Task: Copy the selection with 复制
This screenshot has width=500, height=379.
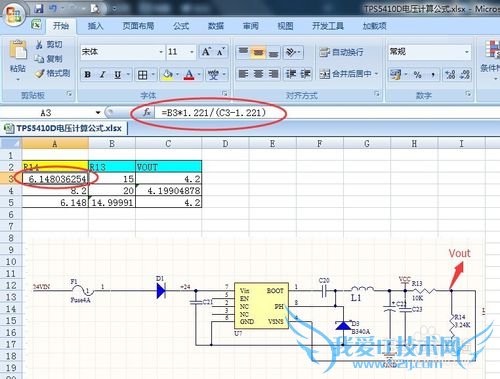Action: [49, 59]
